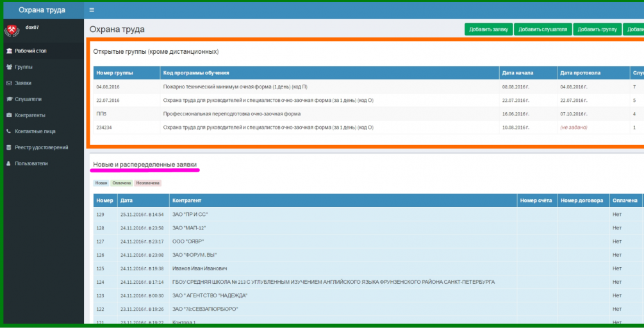Click the Группы people icon

[x=9, y=67]
